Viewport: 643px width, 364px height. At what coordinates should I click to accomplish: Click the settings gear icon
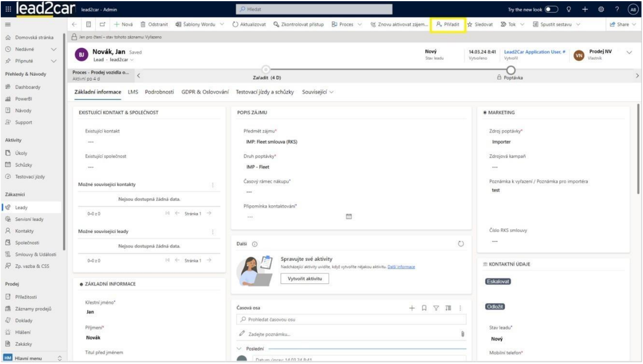(x=601, y=9)
